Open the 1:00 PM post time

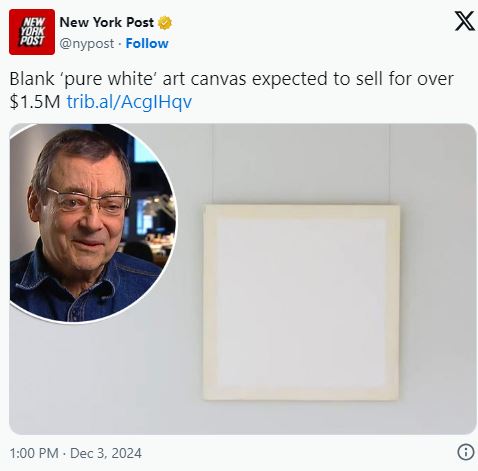[34, 453]
